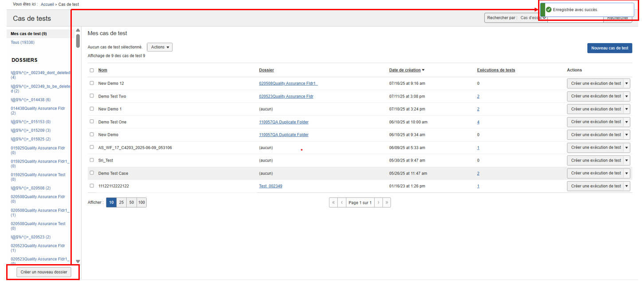Open the Actions dropdown menu
Image resolution: width=644 pixels, height=281 pixels.
pos(160,47)
